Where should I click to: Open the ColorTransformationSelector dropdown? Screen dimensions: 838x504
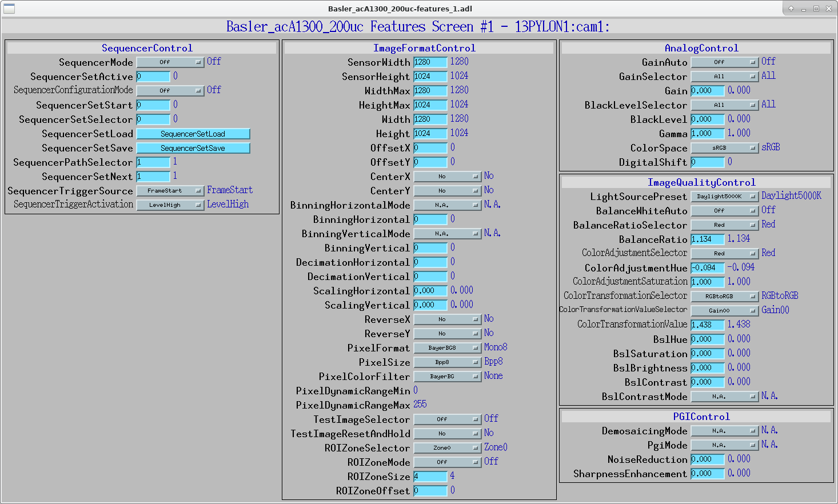pyautogui.click(x=725, y=296)
